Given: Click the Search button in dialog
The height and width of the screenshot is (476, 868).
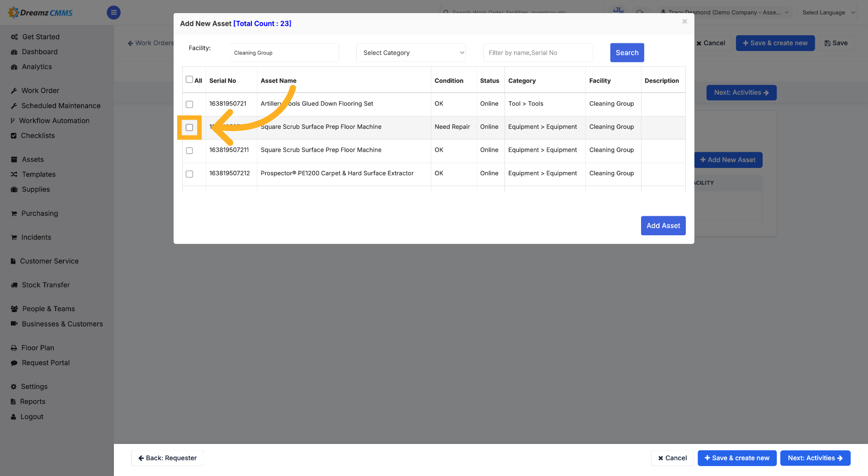Looking at the screenshot, I should point(627,53).
